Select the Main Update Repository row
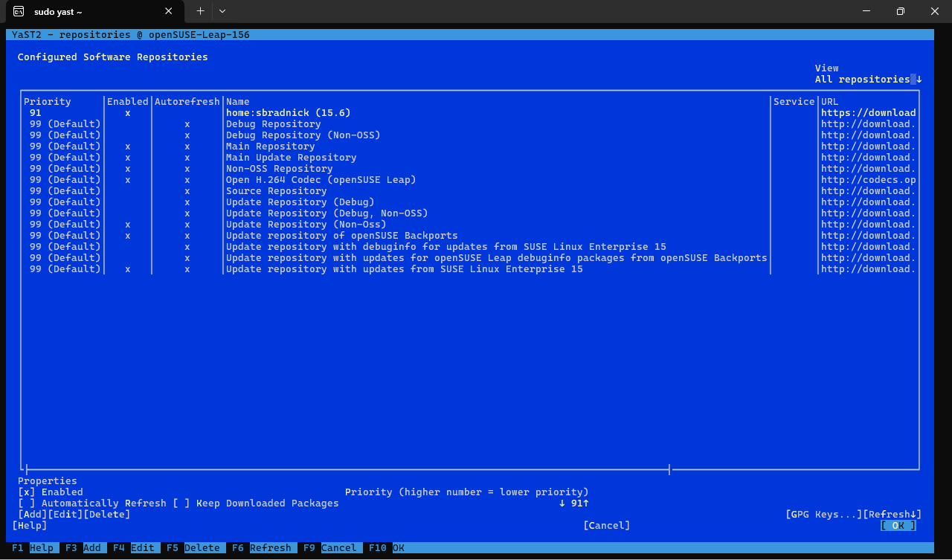The height and width of the screenshot is (560, 952). [x=470, y=158]
